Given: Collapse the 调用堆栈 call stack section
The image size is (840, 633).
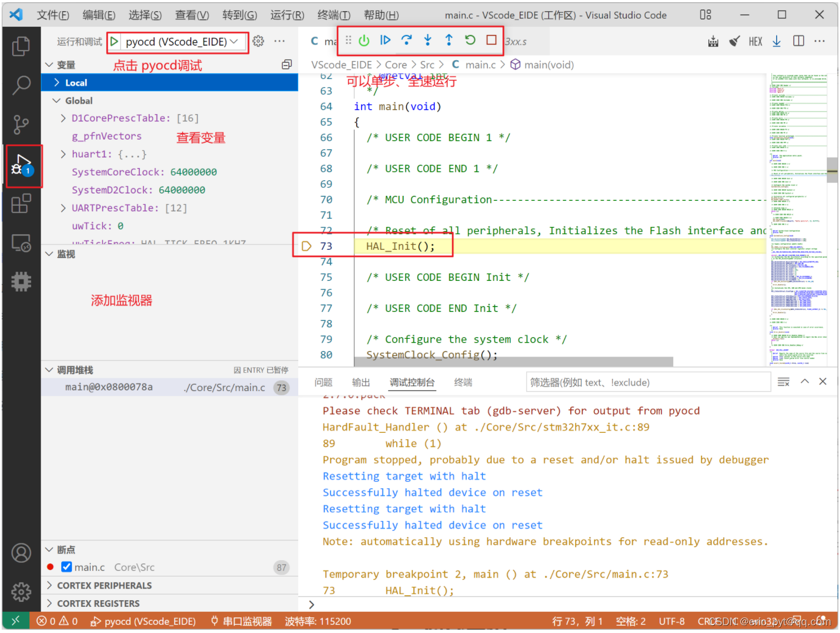Looking at the screenshot, I should [x=49, y=370].
